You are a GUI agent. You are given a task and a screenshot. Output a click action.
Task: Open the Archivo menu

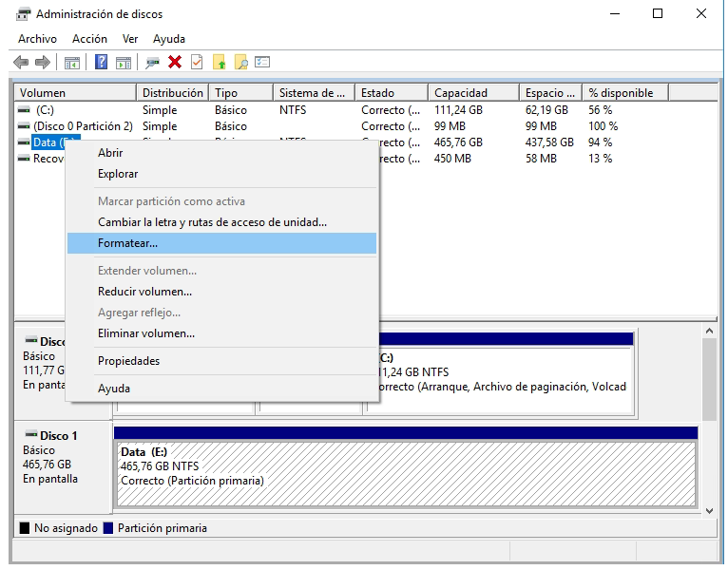pyautogui.click(x=37, y=39)
